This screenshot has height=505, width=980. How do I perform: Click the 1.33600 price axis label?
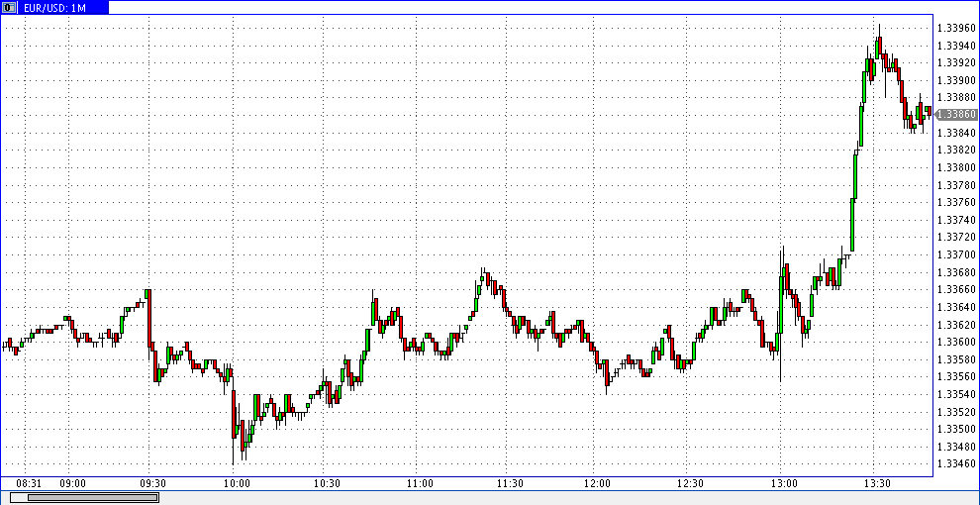tap(957, 342)
